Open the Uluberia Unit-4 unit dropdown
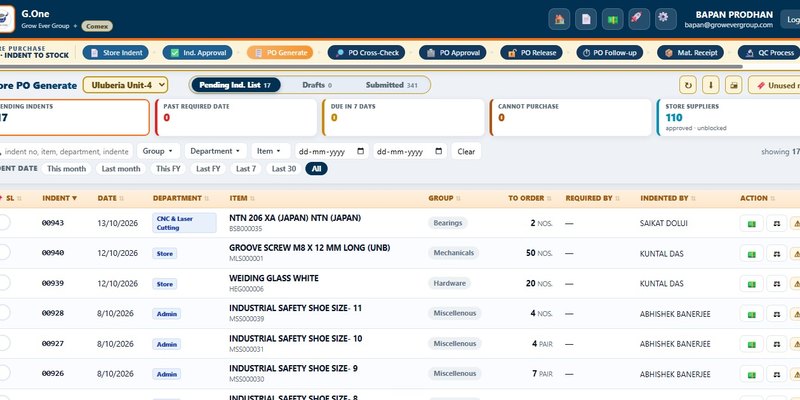 [x=125, y=85]
